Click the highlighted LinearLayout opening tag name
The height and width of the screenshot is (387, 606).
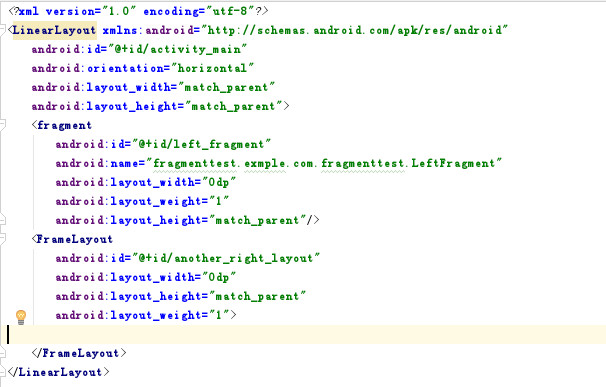(x=54, y=30)
